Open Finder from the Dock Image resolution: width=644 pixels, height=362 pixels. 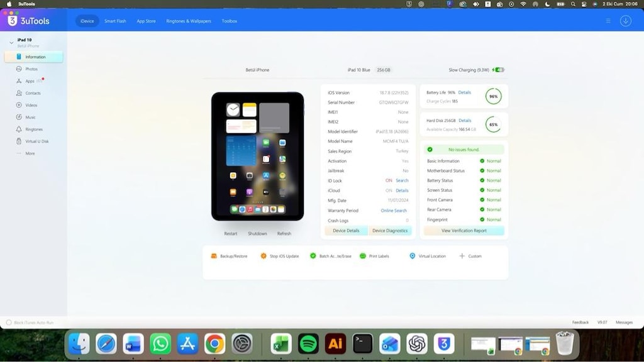pyautogui.click(x=79, y=344)
